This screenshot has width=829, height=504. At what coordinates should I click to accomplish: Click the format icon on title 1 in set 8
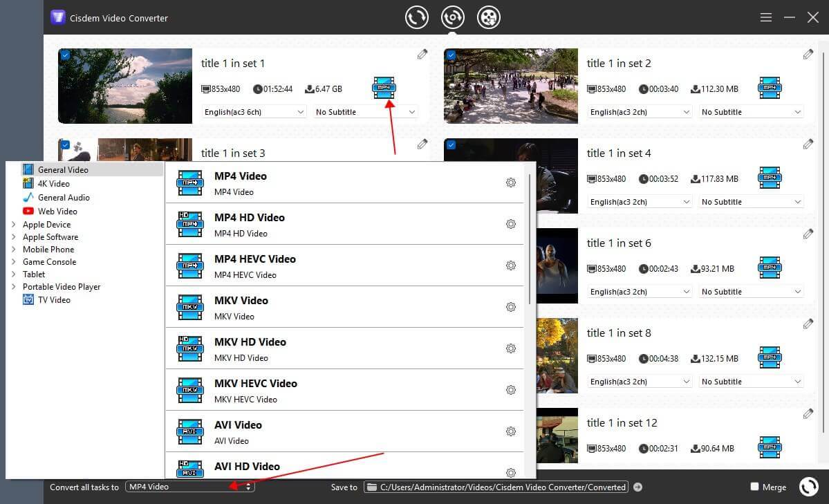[770, 357]
